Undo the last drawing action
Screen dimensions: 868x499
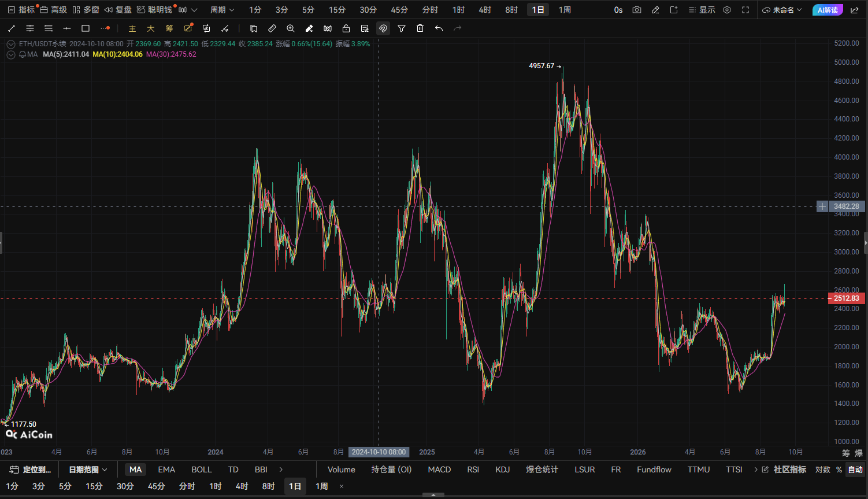point(439,28)
